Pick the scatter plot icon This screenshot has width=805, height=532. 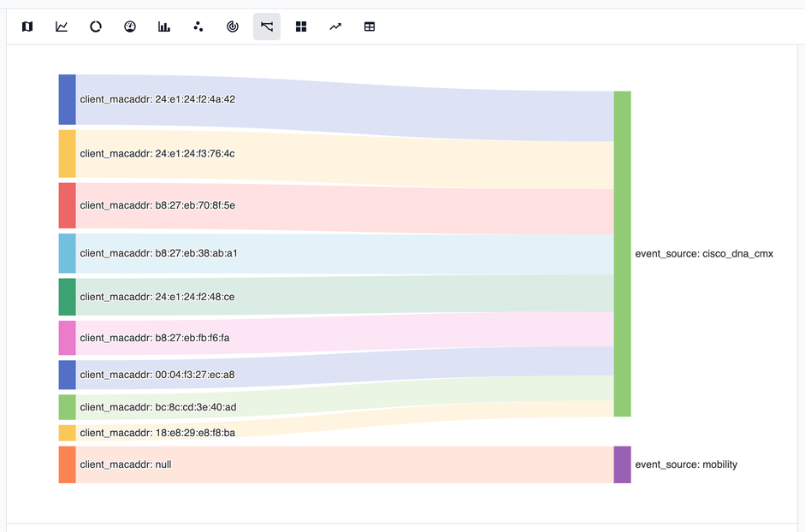coord(198,27)
